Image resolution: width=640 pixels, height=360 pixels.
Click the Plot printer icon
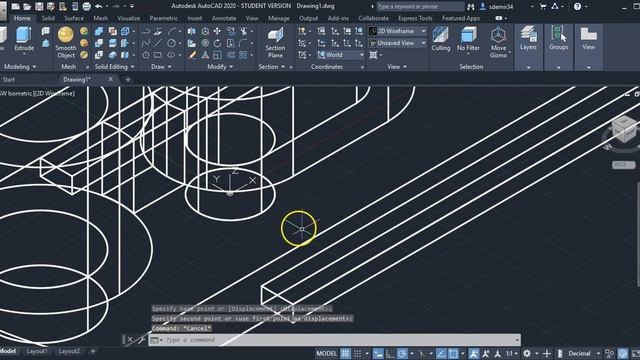coord(87,7)
